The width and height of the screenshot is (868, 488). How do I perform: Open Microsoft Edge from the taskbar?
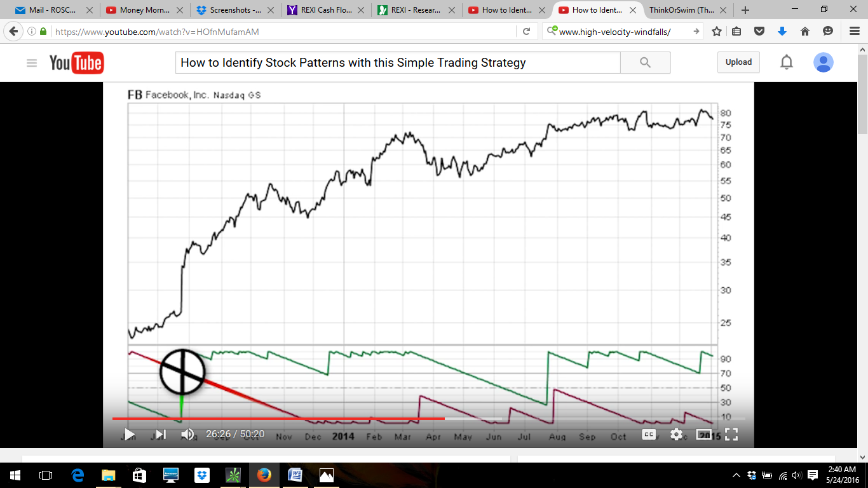[x=78, y=475]
